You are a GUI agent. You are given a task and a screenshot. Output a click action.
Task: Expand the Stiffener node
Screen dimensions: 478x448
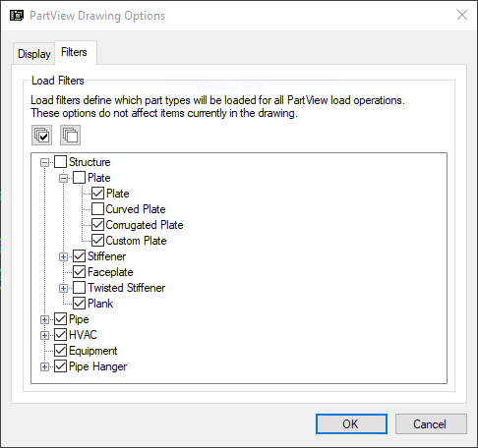coord(63,256)
